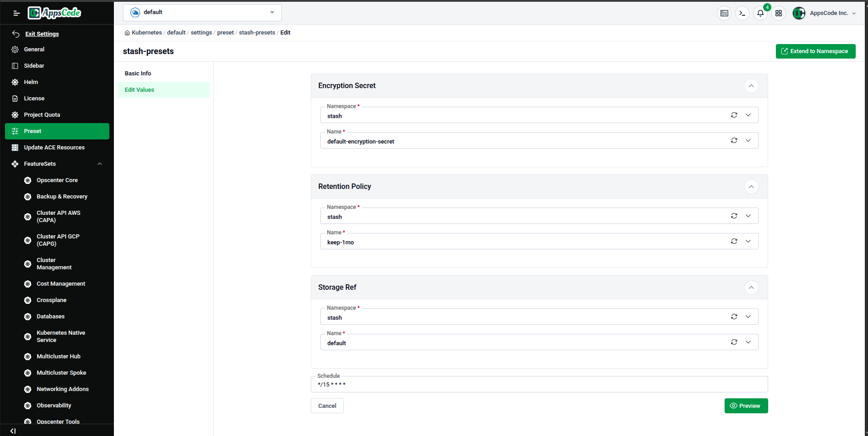Open the Storage Ref namespace dropdown
Image resolution: width=868 pixels, height=436 pixels.
[748, 317]
